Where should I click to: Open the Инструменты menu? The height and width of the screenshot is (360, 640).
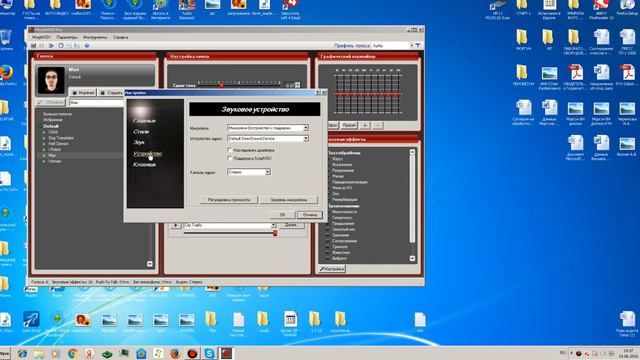click(x=95, y=37)
